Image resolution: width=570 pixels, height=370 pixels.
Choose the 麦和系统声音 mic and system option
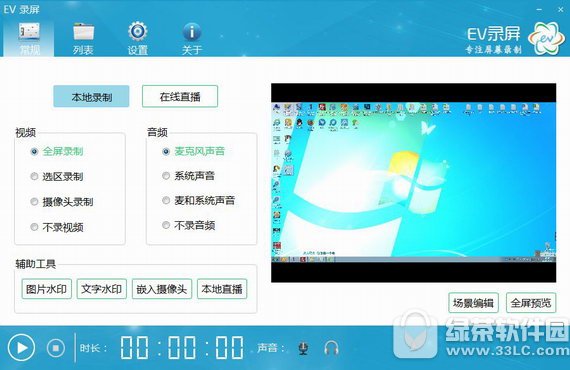pos(198,200)
